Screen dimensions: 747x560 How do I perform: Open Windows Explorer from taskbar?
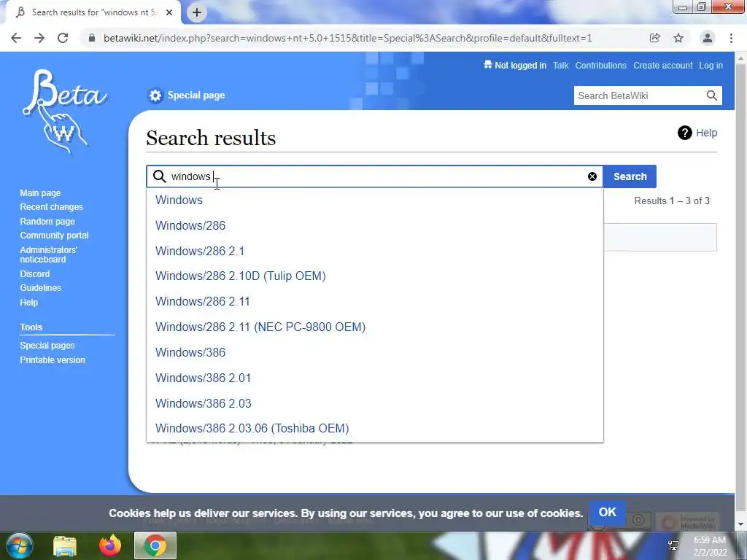[65, 545]
